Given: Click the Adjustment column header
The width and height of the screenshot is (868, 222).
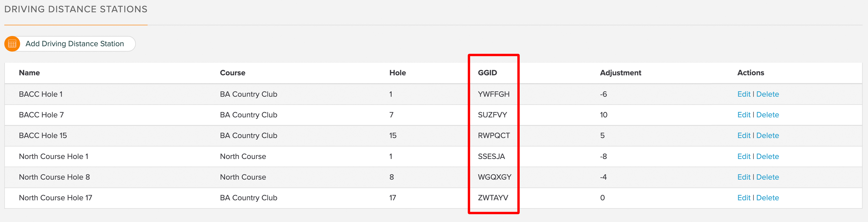Looking at the screenshot, I should pos(620,73).
